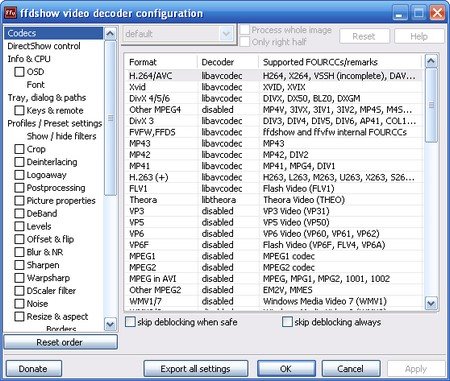The width and height of the screenshot is (450, 381).
Task: Enable the Noise filter
Action: tap(19, 304)
